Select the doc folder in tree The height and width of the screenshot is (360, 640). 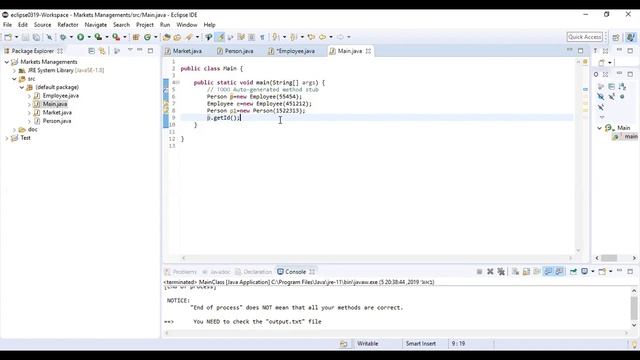pyautogui.click(x=32, y=129)
